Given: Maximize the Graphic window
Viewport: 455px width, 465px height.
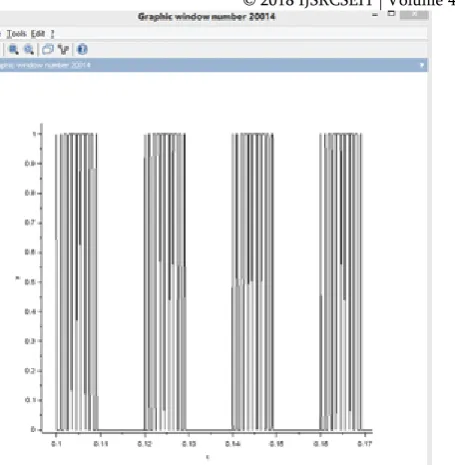Looking at the screenshot, I should coord(391,14).
